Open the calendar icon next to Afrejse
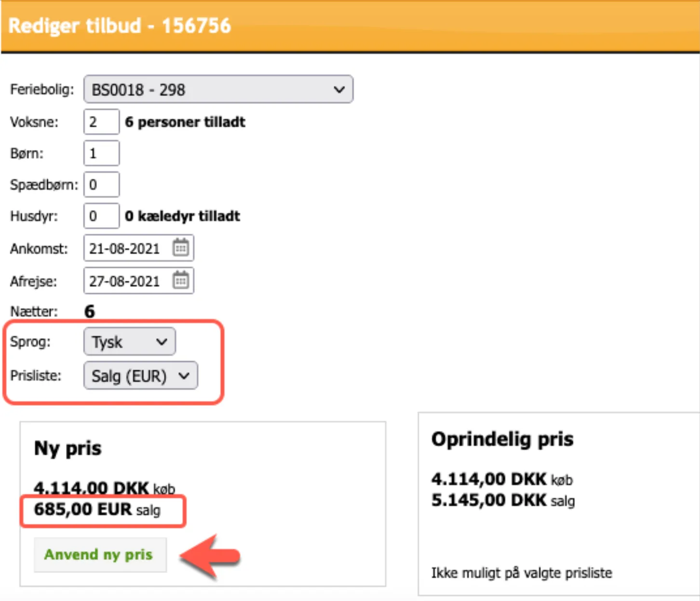700x601 pixels. (x=180, y=280)
